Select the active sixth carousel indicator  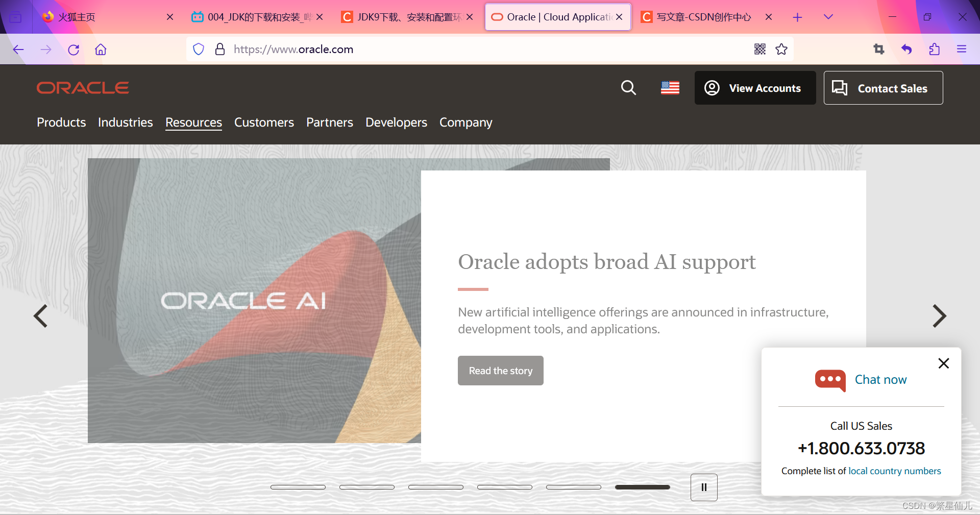click(x=643, y=487)
